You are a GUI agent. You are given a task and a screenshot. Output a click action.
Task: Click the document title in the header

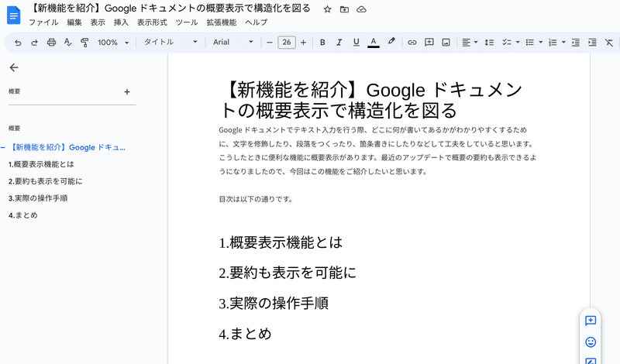pyautogui.click(x=170, y=9)
